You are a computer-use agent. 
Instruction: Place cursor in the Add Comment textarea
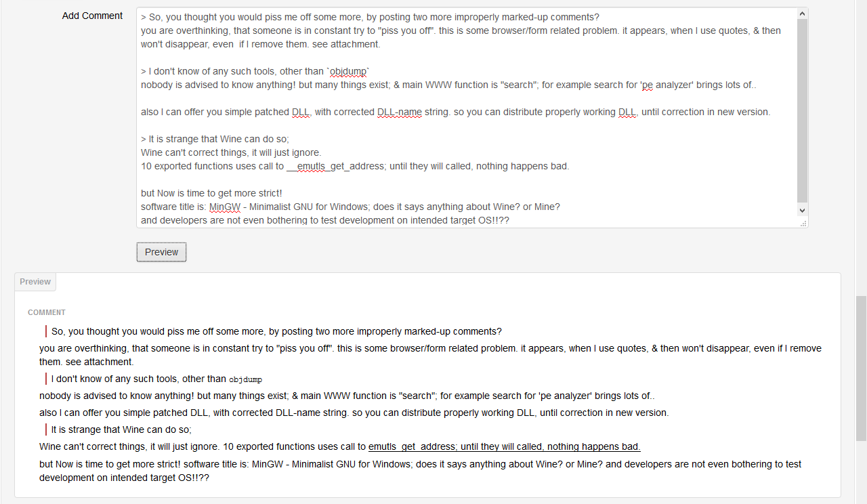click(x=467, y=117)
